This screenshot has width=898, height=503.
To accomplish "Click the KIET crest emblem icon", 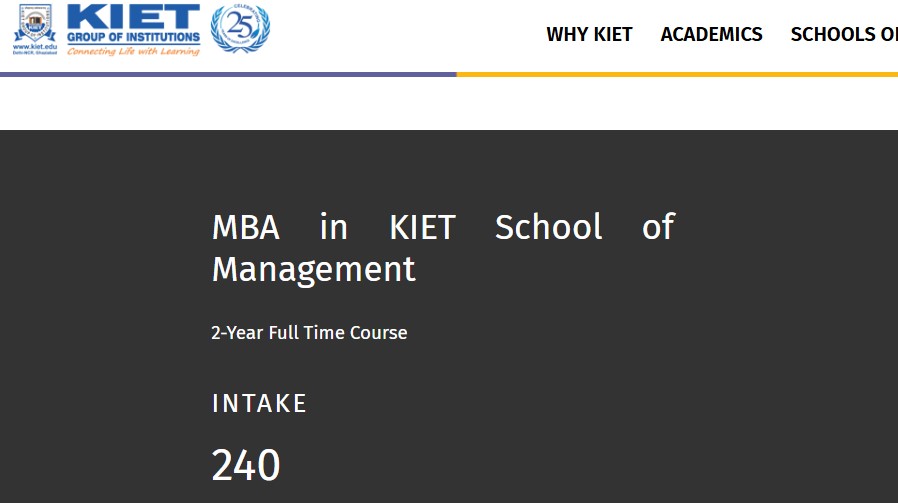I will click(x=35, y=23).
